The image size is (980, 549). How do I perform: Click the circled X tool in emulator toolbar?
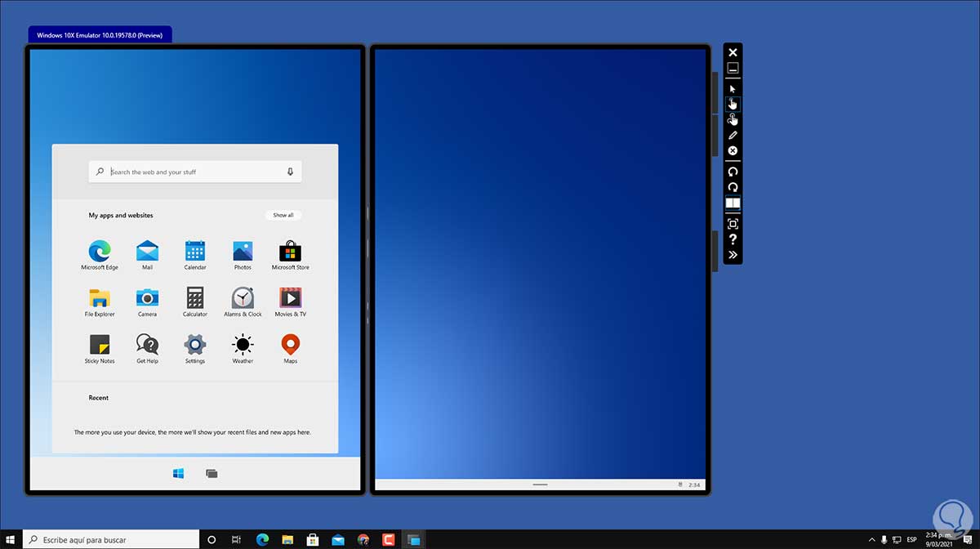coord(733,151)
